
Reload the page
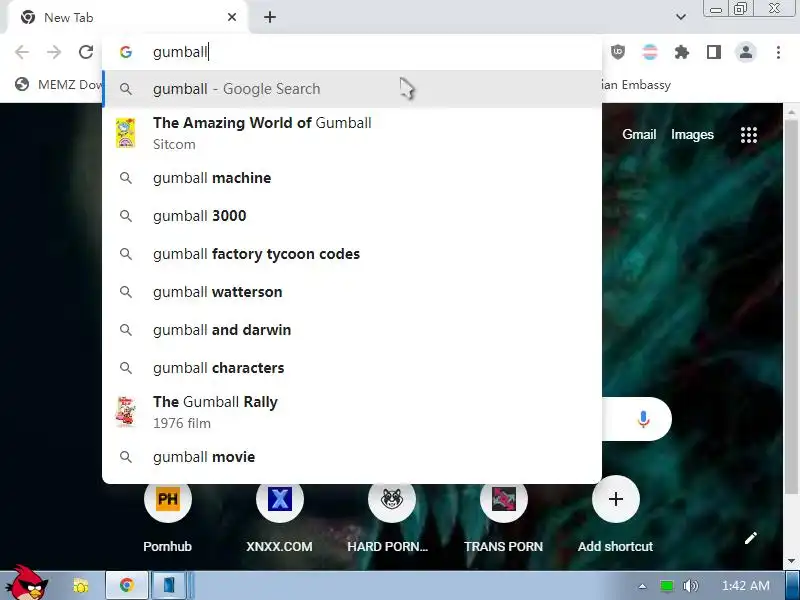86,52
